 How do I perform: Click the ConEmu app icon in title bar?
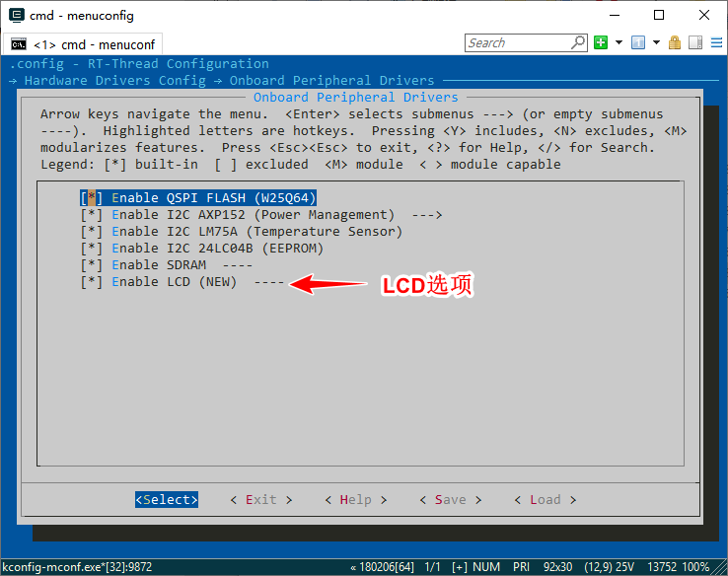[13, 15]
